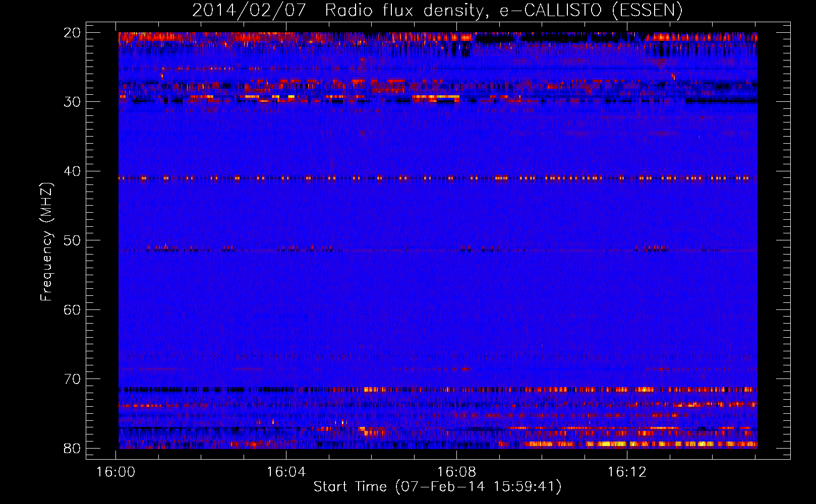Click the '50' frequency tick label
Viewport: 816px width, 504px height.
[x=72, y=240]
